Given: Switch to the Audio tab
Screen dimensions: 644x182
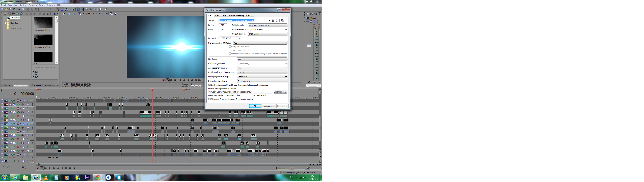Looking at the screenshot, I should tap(217, 16).
